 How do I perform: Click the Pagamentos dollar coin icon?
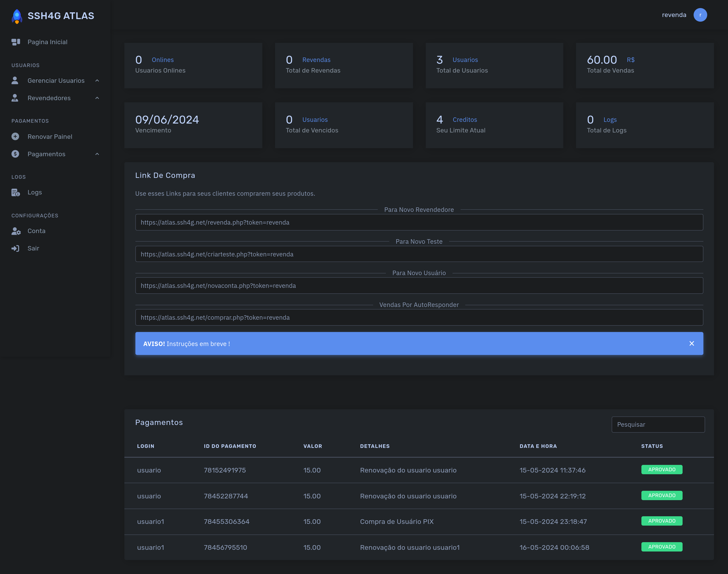click(15, 154)
